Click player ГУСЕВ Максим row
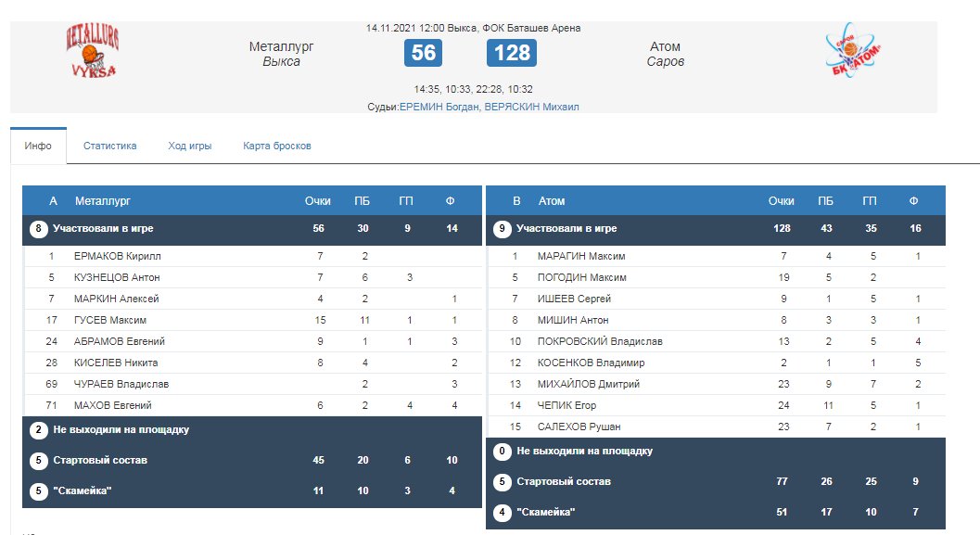980x535 pixels. pyautogui.click(x=110, y=320)
